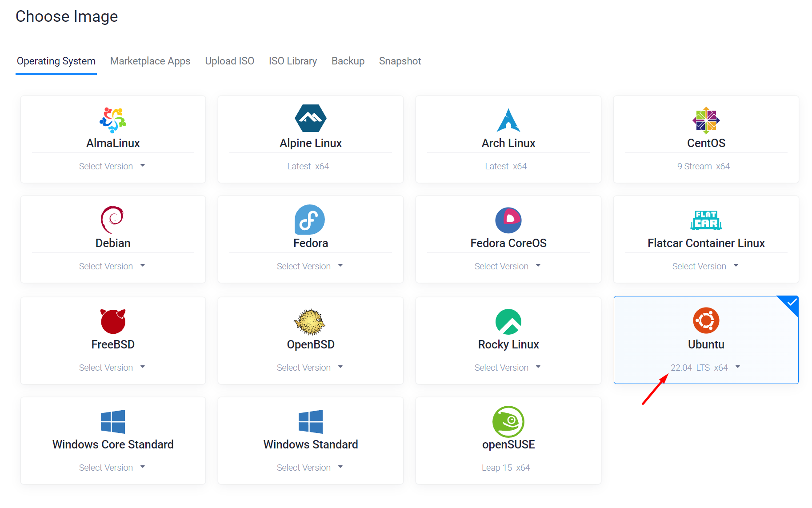Click the Windows Standard name label
The image size is (812, 508).
311,444
